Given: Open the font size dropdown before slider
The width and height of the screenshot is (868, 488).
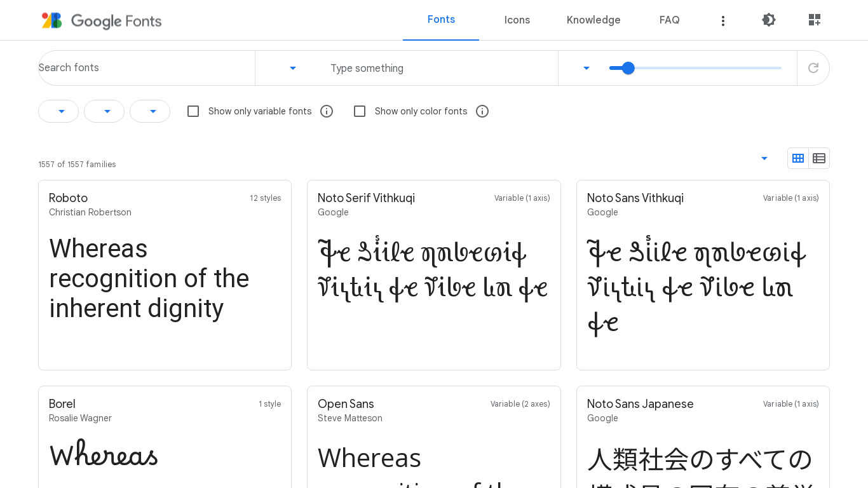Looking at the screenshot, I should [x=587, y=68].
